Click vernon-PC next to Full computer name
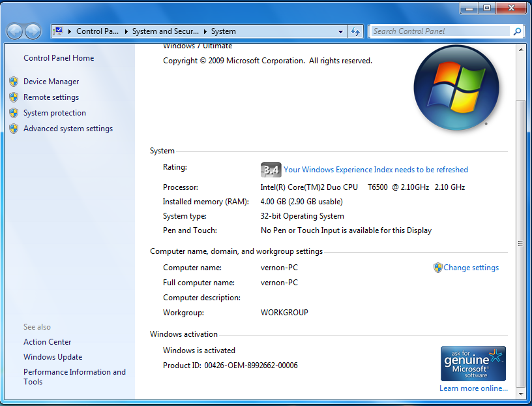The width and height of the screenshot is (532, 406). click(279, 283)
